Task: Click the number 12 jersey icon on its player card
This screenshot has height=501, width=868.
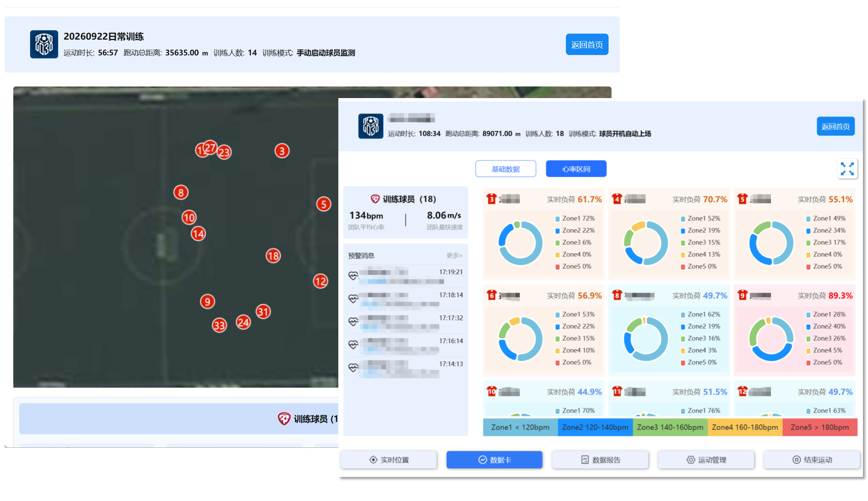Action: pyautogui.click(x=742, y=391)
